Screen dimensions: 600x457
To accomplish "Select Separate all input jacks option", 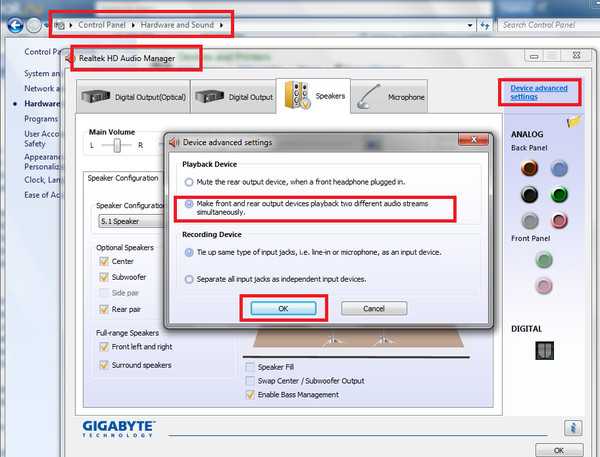I will click(189, 279).
